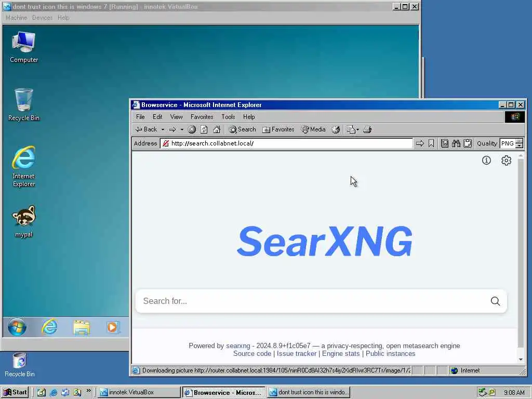The height and width of the screenshot is (399, 532).
Task: Select Computer icon on VM desktop
Action: [x=24, y=47]
